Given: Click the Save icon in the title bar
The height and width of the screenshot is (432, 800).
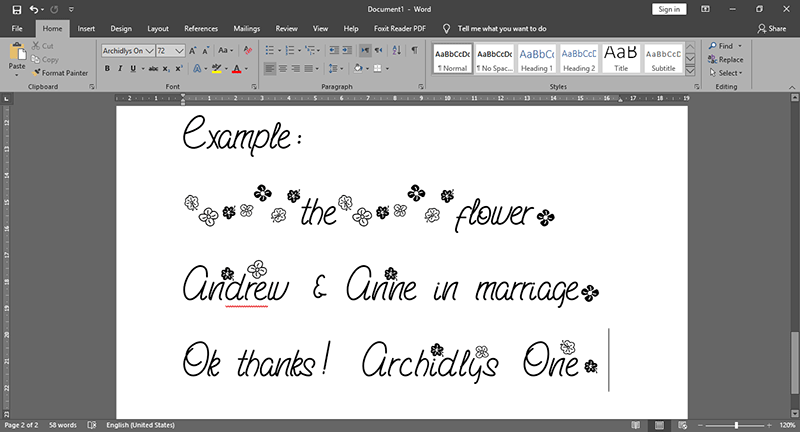Looking at the screenshot, I should coord(16,9).
